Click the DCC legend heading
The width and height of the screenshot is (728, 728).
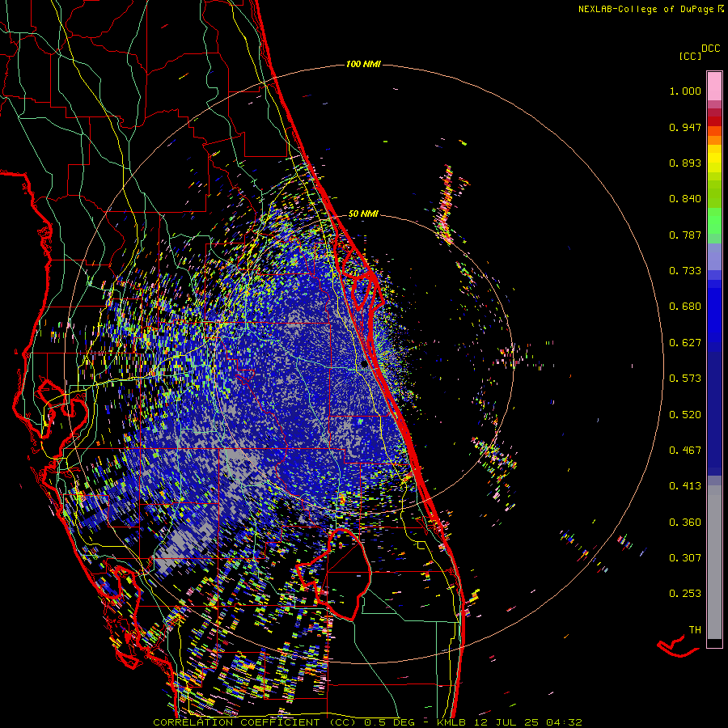coord(710,49)
